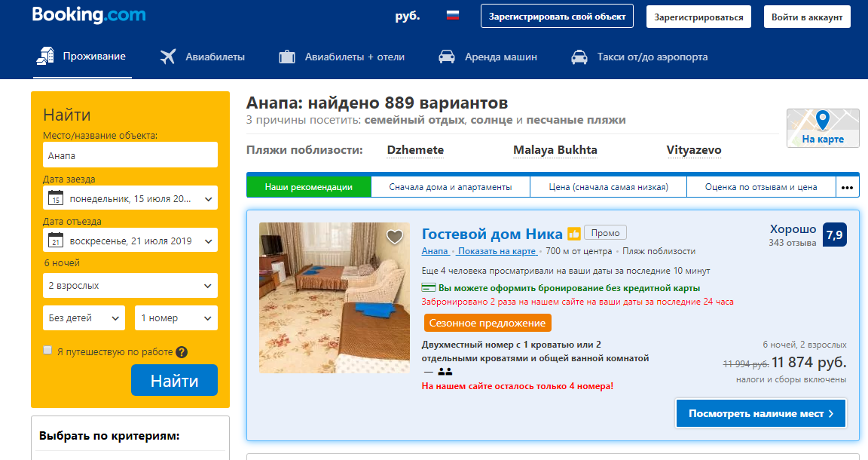Tick Я путешествую по работе checkbox
Screen dimensions: 868x460
pos(47,350)
